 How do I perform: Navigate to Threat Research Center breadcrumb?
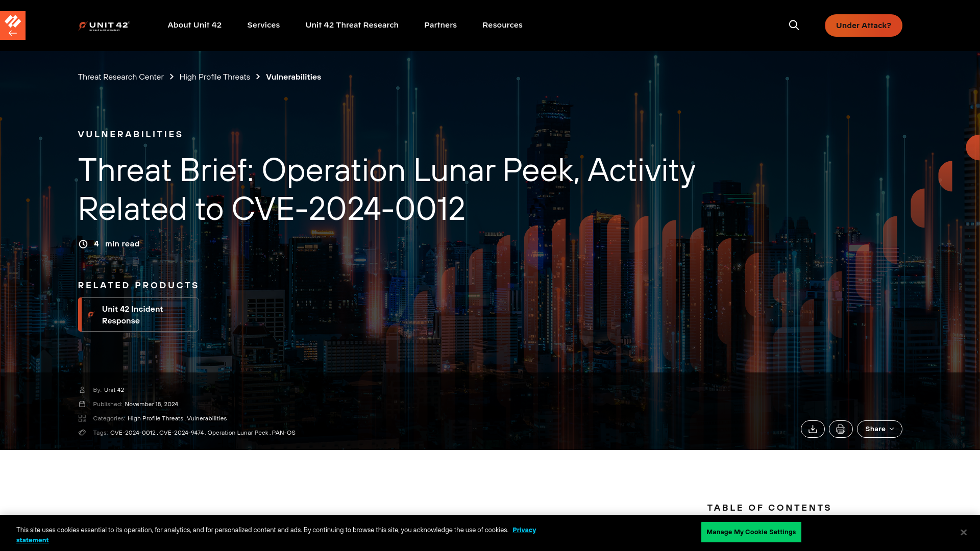pyautogui.click(x=120, y=77)
